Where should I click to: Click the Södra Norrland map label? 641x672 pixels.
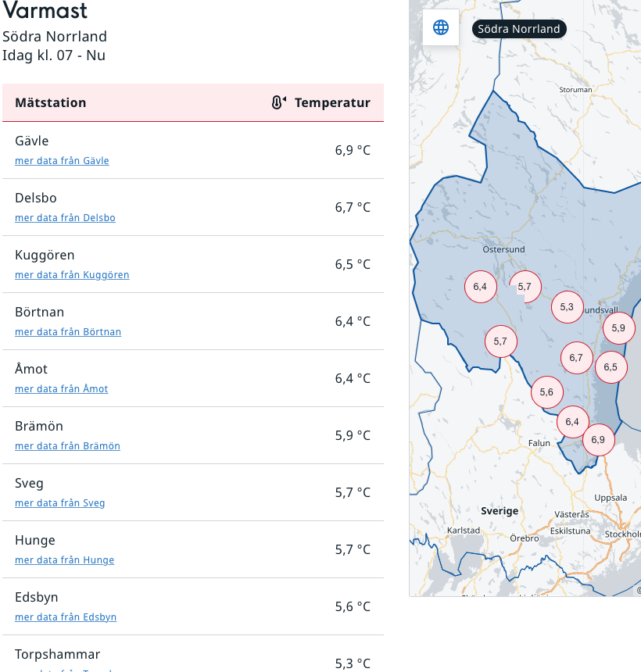tap(519, 29)
